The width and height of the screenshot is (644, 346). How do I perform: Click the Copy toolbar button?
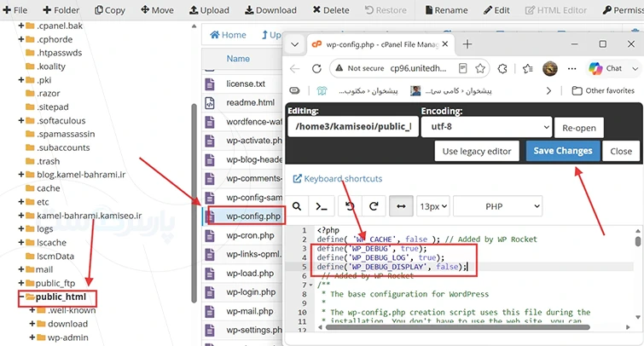tap(110, 10)
